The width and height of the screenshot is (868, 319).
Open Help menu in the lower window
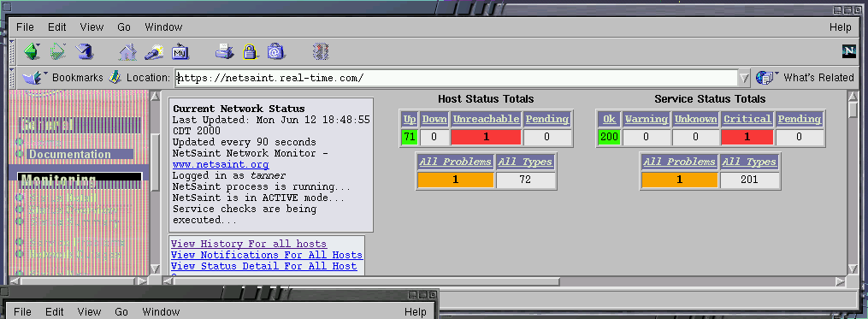415,312
